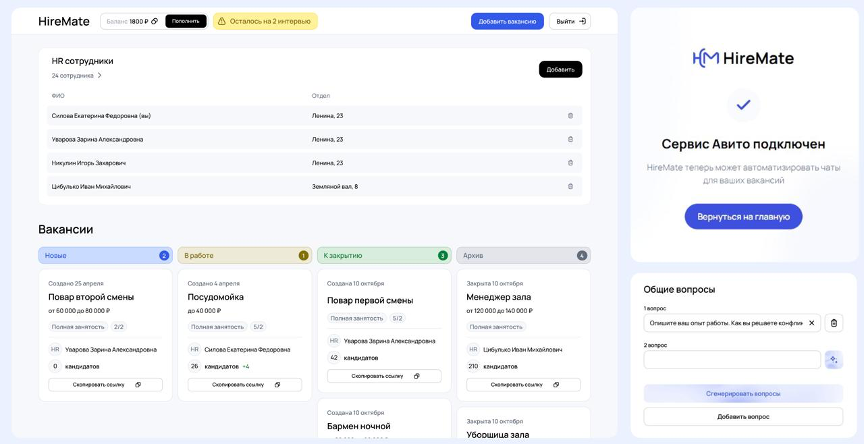Screen dimensions: 864x444
Task: Click the Отдел column header
Action: click(321, 96)
